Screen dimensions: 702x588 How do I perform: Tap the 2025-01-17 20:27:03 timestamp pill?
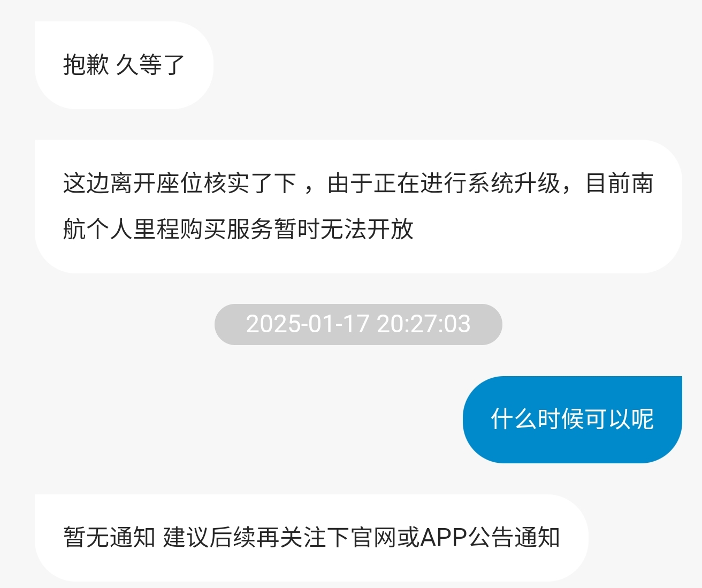click(358, 324)
